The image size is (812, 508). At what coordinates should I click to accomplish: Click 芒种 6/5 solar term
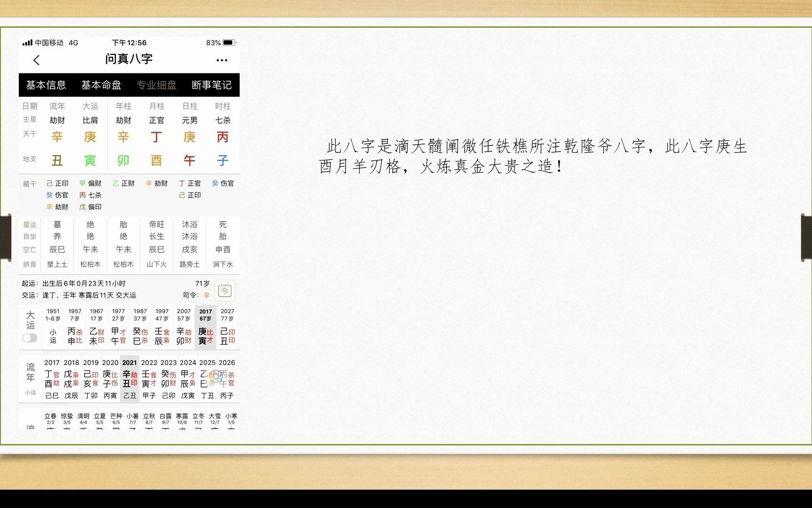[x=116, y=419]
